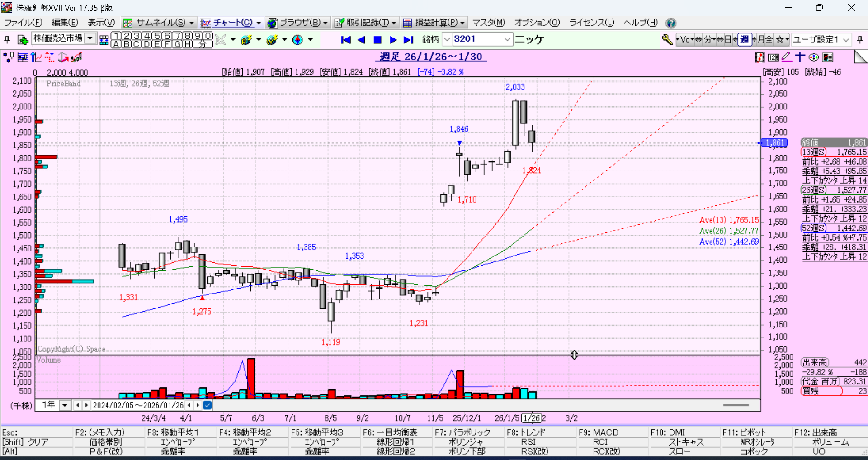
Task: Open the 株価読込市場 dropdown
Action: pyautogui.click(x=90, y=38)
